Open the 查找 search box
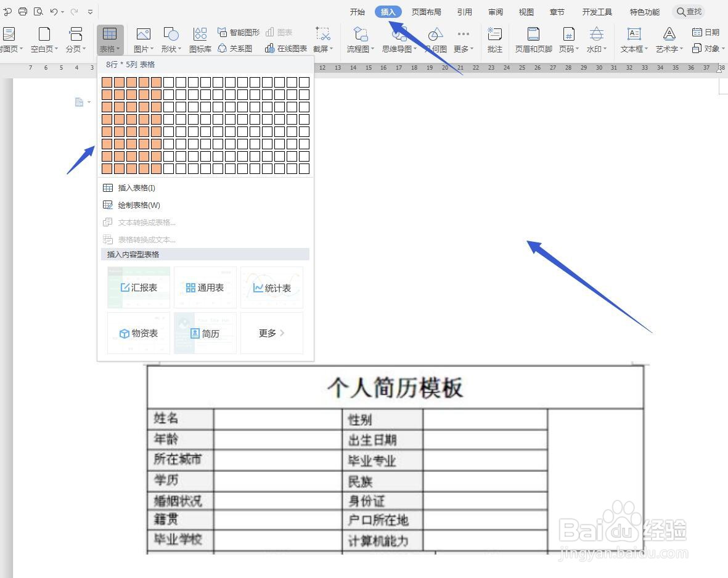728x578 pixels. (x=689, y=11)
